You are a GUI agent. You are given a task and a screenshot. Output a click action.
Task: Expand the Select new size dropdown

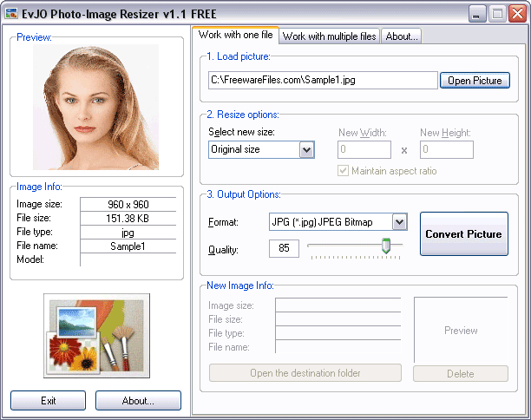click(x=306, y=150)
